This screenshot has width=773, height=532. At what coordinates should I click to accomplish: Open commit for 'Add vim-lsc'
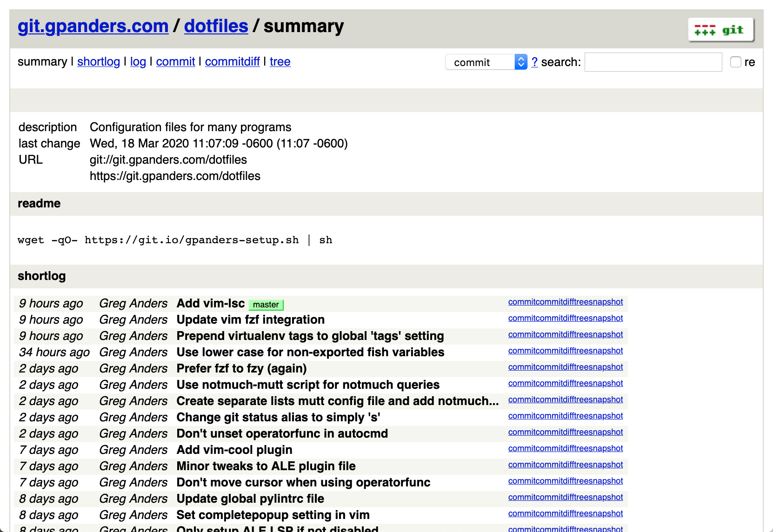click(x=521, y=302)
